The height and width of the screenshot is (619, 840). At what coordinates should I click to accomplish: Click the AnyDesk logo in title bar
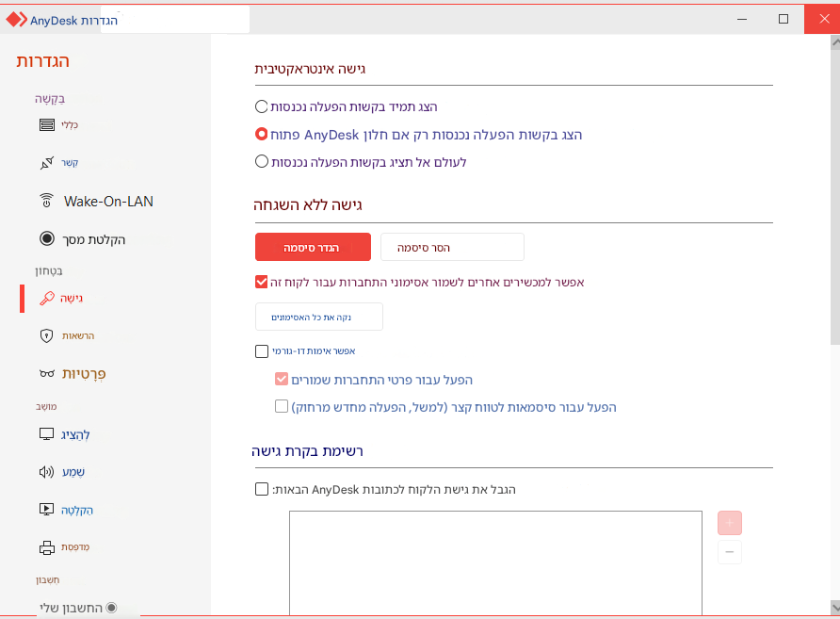(16, 20)
